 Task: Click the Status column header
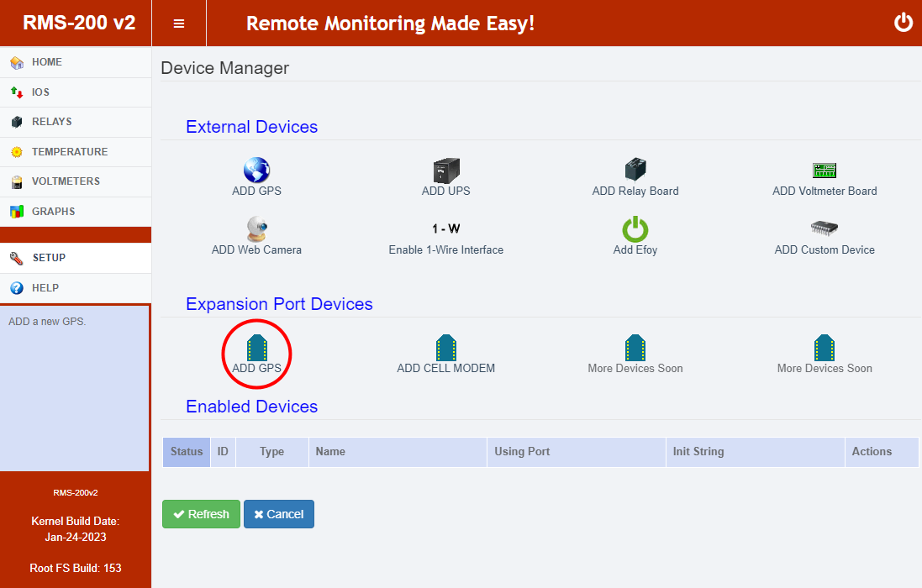(x=187, y=452)
